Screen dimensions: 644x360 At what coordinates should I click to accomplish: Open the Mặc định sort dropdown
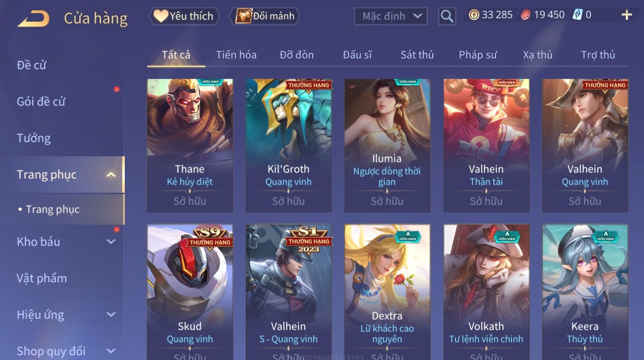pyautogui.click(x=391, y=16)
